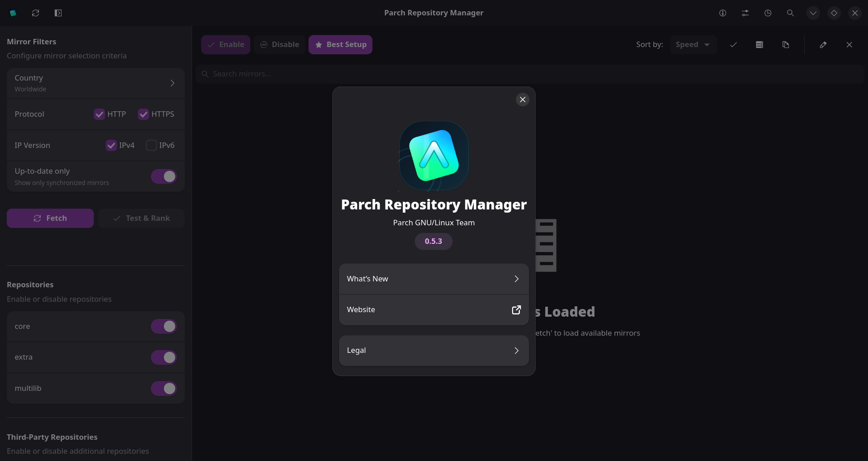Expand the What's New row
Viewport: 868px width, 461px height.
[x=434, y=279]
